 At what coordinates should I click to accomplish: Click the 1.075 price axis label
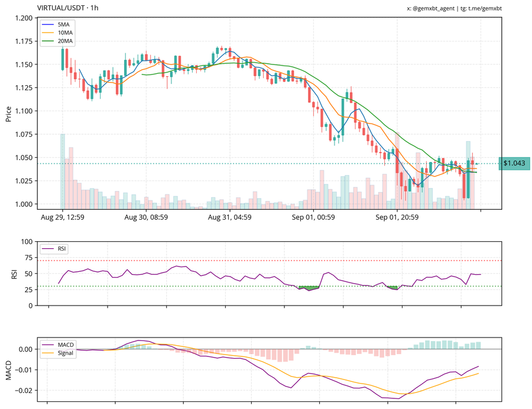pyautogui.click(x=24, y=134)
